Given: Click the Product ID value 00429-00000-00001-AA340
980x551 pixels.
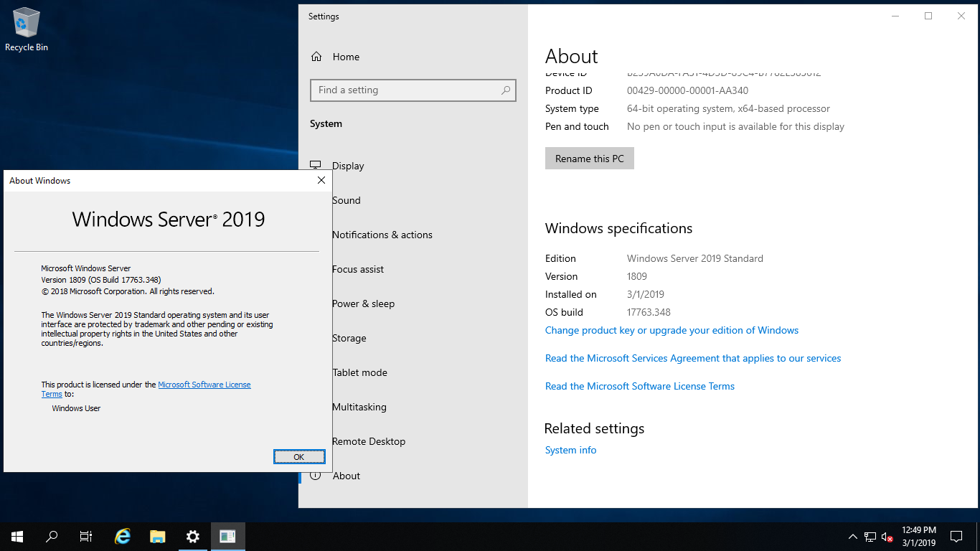Looking at the screenshot, I should click(x=687, y=90).
